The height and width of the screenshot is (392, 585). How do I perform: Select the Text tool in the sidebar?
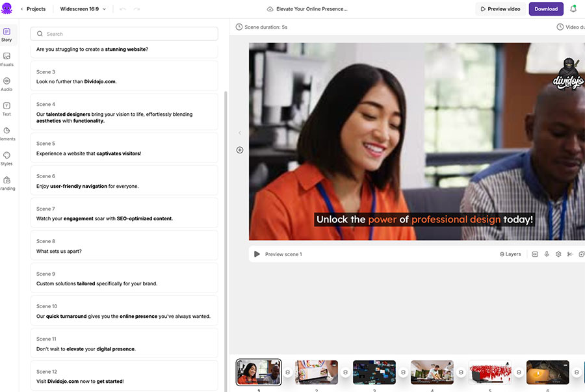tap(6, 109)
